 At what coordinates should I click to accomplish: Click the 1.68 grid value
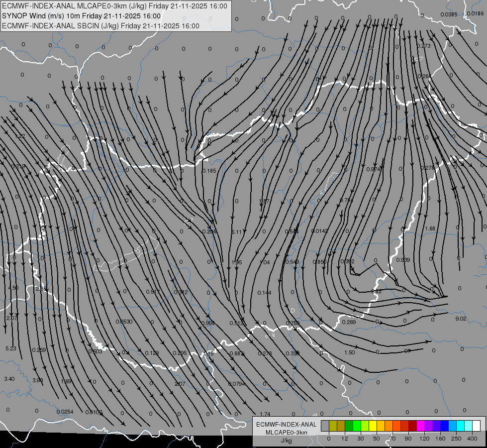coord(430,228)
